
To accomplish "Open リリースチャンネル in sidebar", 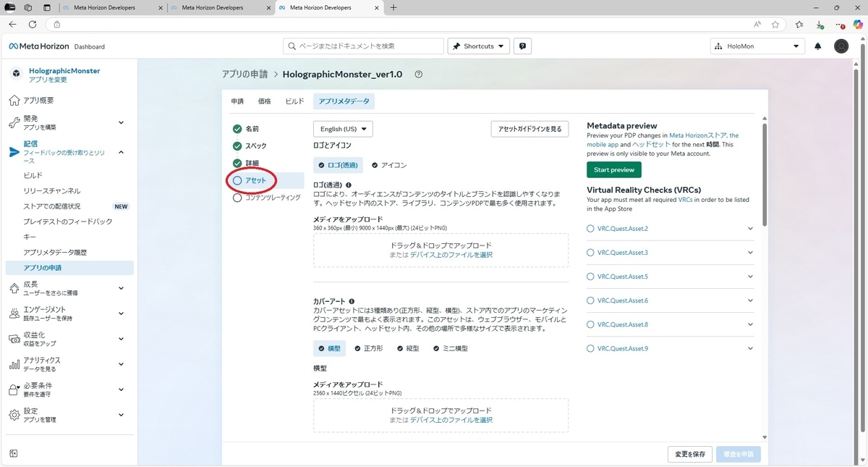I will (52, 191).
